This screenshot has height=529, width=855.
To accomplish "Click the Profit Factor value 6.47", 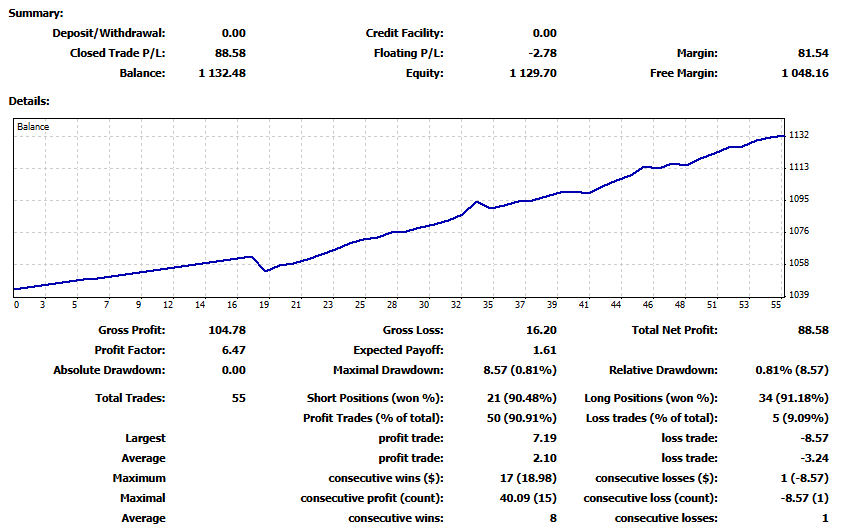I will (233, 350).
